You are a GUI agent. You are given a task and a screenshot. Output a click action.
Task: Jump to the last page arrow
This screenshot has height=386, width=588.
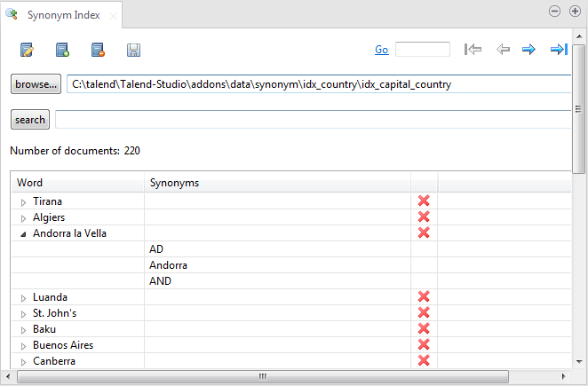[x=559, y=50]
